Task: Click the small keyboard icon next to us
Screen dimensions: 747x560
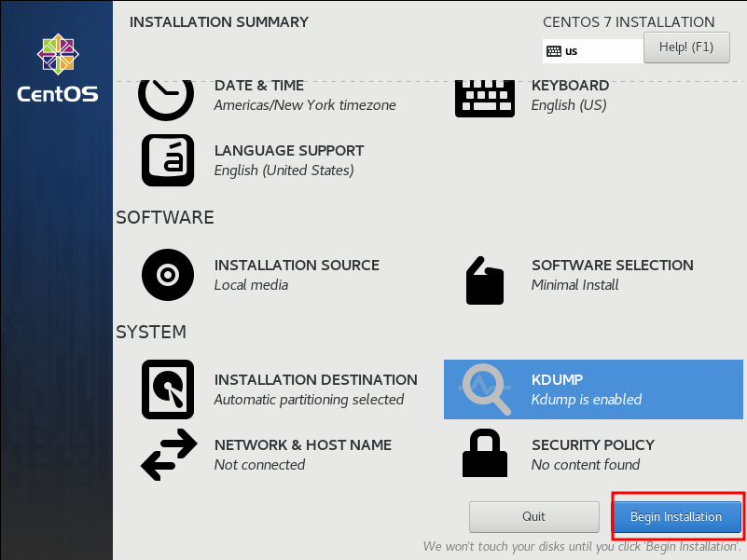Action: point(554,51)
